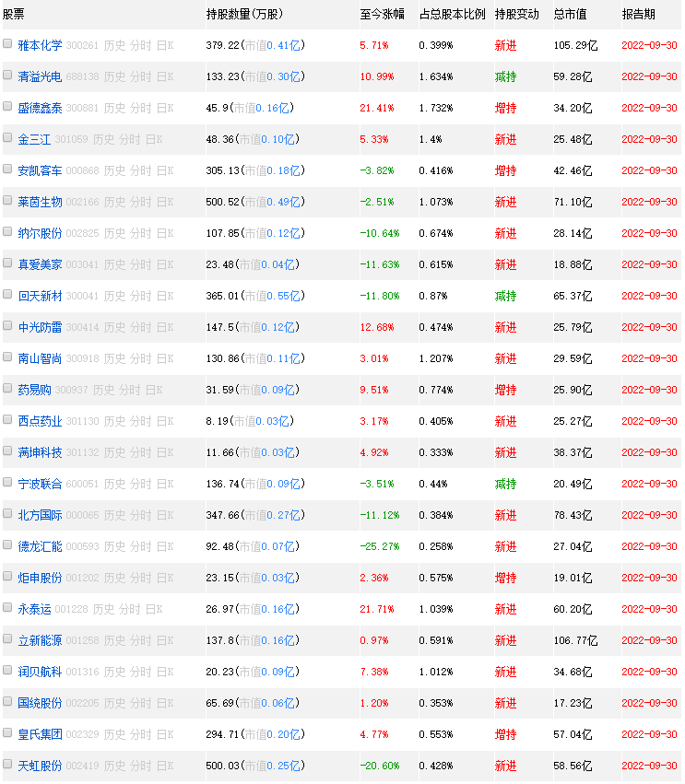Click total market cap 105.29亿
The height and width of the screenshot is (784, 685).
(x=575, y=45)
